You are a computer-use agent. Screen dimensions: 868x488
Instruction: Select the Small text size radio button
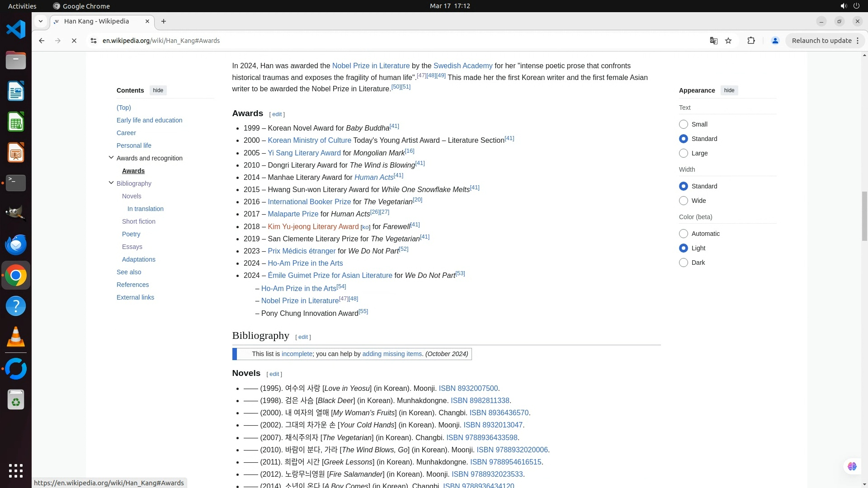(x=684, y=124)
